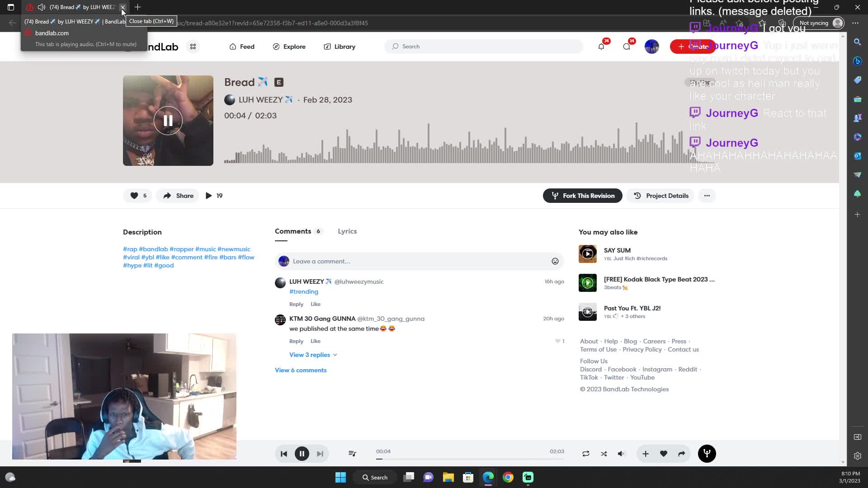This screenshot has height=488, width=868.
Task: Open KTM 30 Gang GUNNA's profile
Action: [322, 319]
